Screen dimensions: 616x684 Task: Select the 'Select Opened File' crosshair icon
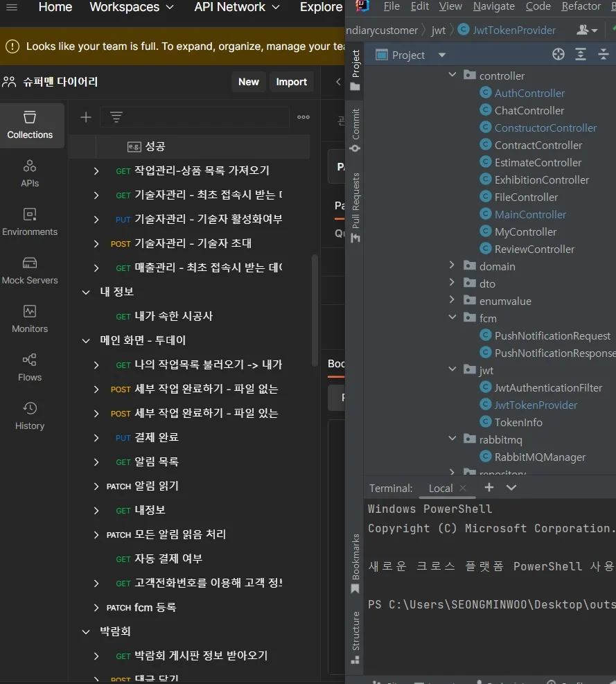(x=558, y=54)
